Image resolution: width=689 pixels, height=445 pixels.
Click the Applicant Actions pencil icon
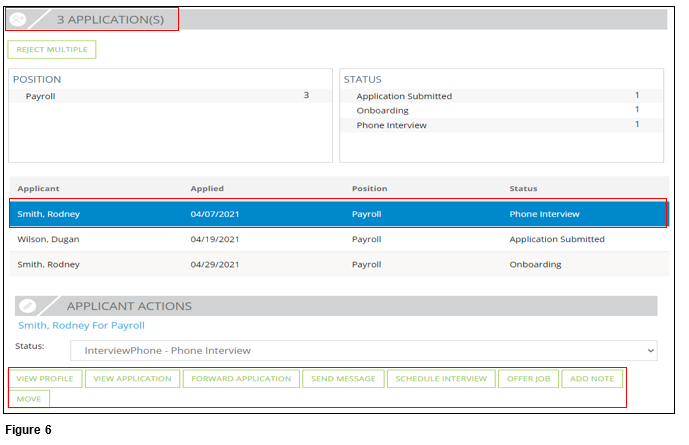click(x=27, y=306)
